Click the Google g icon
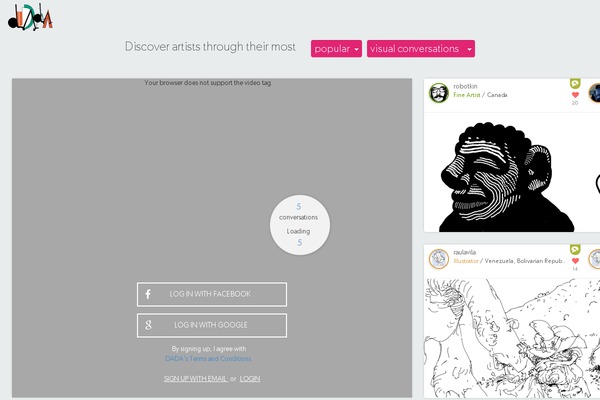This screenshot has width=600, height=400. [x=148, y=325]
